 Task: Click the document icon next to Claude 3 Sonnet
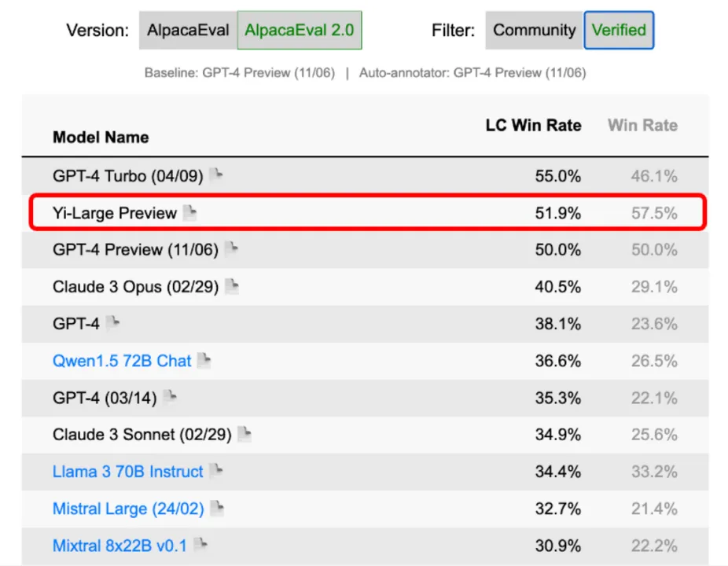pos(245,434)
